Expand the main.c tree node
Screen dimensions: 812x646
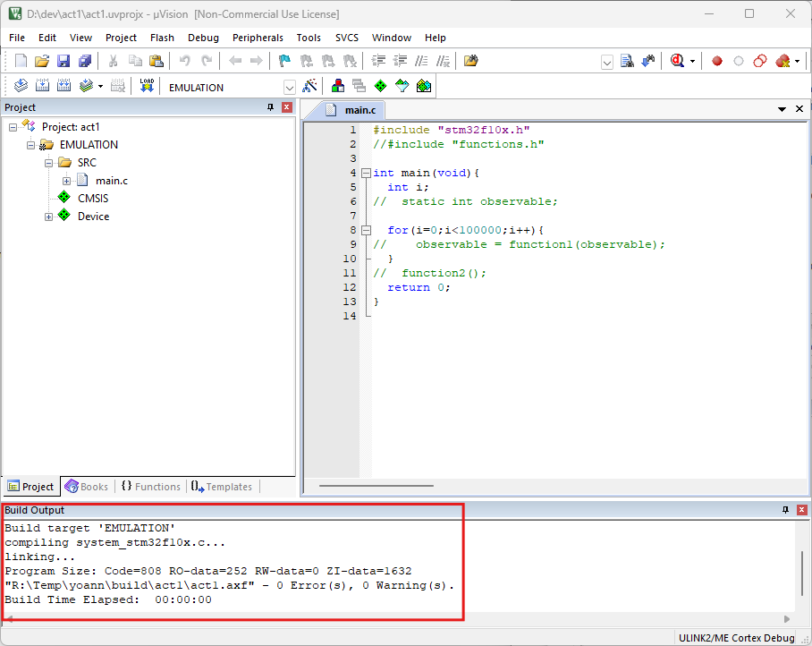point(66,181)
